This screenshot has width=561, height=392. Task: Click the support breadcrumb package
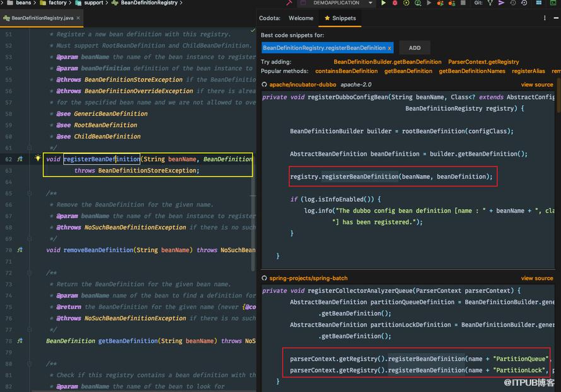(90, 3)
